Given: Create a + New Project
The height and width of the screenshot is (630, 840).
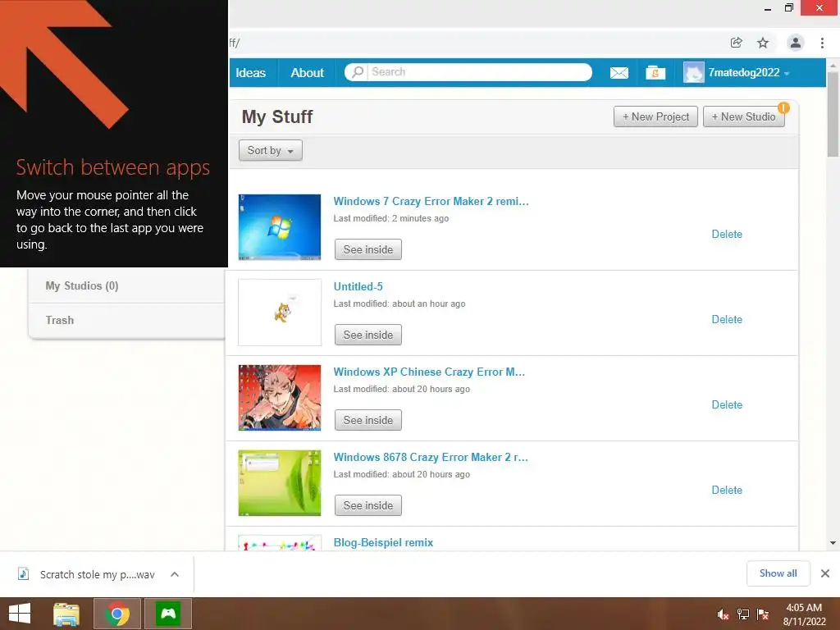Looking at the screenshot, I should point(655,116).
